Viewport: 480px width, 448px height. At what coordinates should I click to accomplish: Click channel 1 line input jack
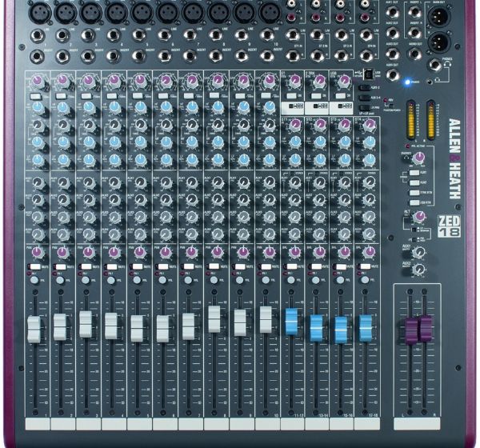(x=38, y=36)
